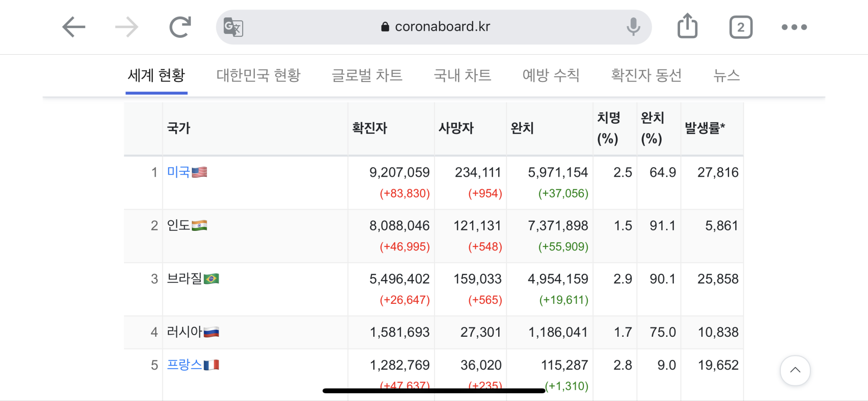This screenshot has width=868, height=401.
Task: Select the 국내 차트 tab
Action: pyautogui.click(x=462, y=76)
